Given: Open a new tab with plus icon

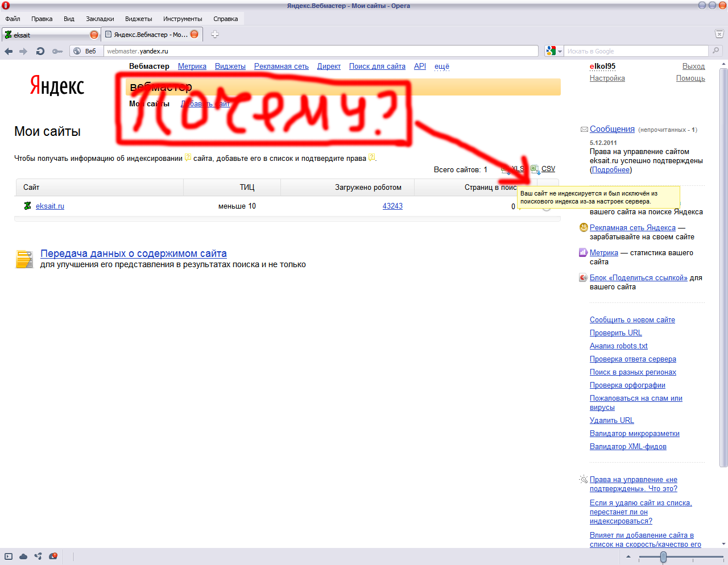Looking at the screenshot, I should pos(215,35).
